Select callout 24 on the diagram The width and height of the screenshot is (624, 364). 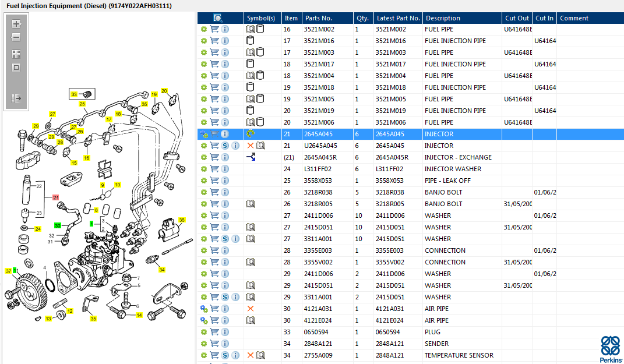click(38, 229)
